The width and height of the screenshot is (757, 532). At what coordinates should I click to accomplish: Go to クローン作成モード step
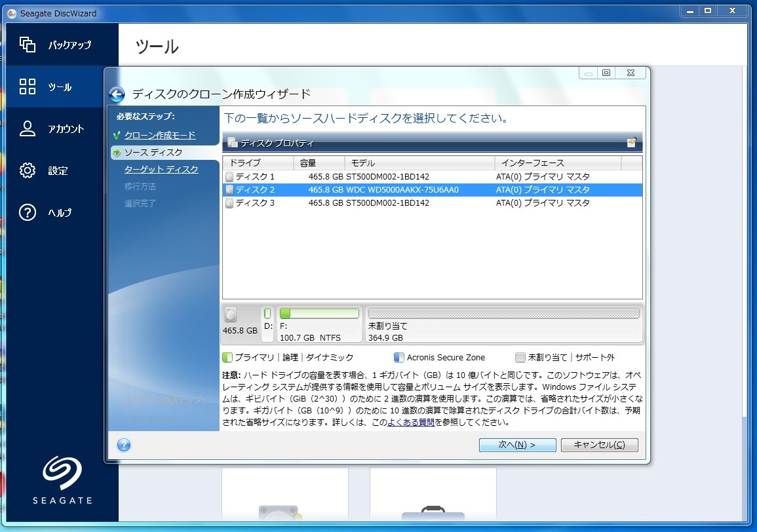(x=160, y=135)
